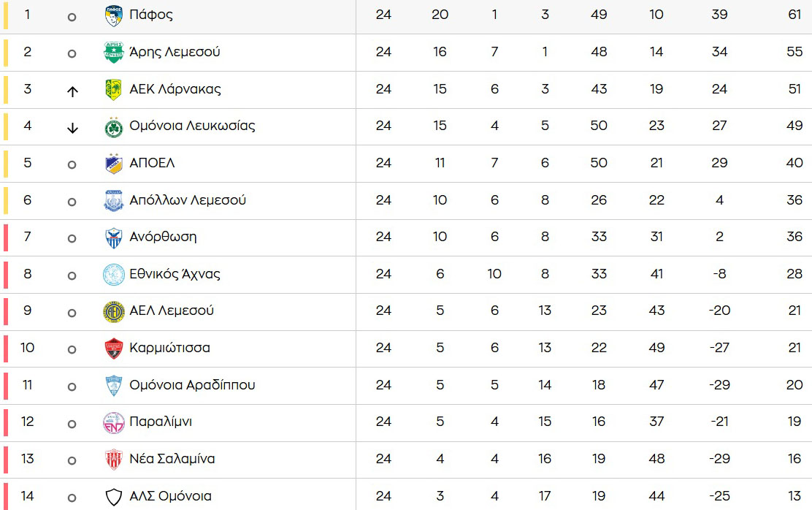Open the Πάφος team name link
Screen dimensions: 812x510
150,15
